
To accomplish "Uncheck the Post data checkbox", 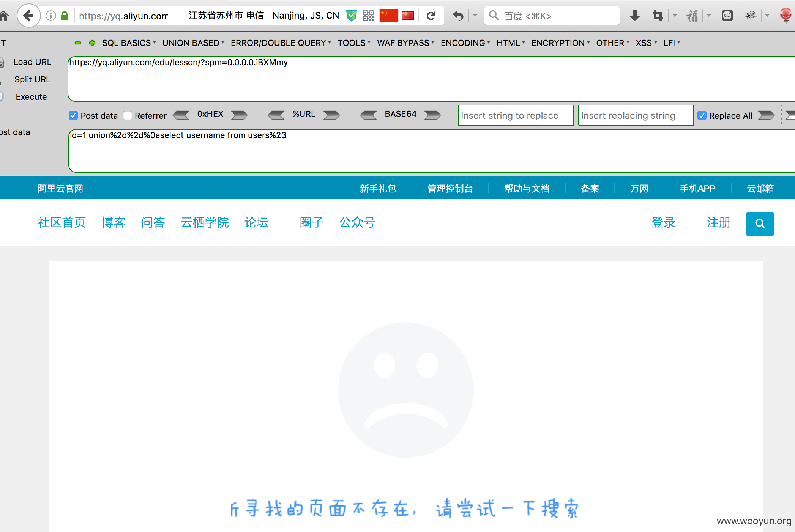I will point(73,115).
